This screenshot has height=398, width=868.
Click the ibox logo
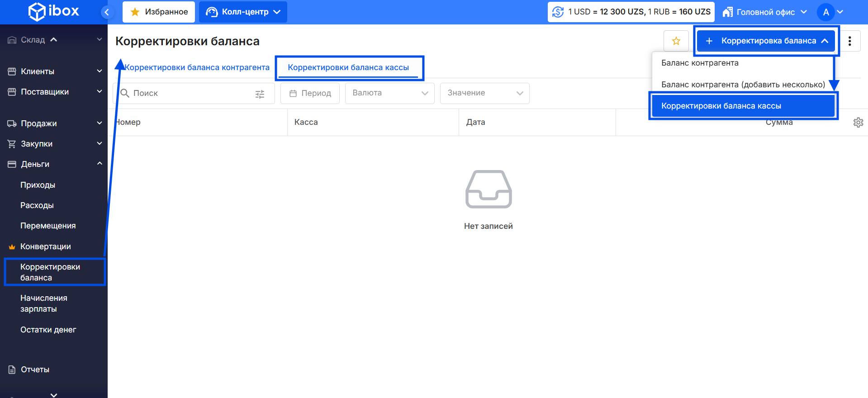(53, 12)
